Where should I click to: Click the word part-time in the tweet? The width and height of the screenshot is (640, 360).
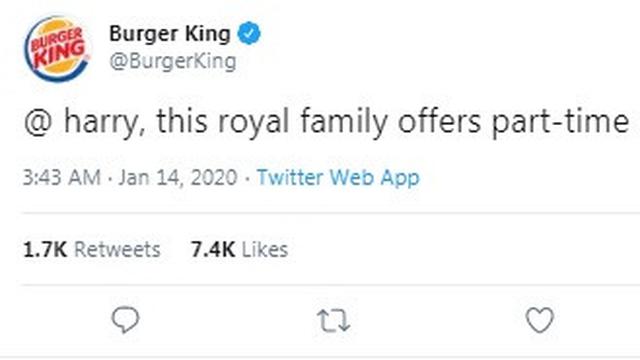coord(560,122)
